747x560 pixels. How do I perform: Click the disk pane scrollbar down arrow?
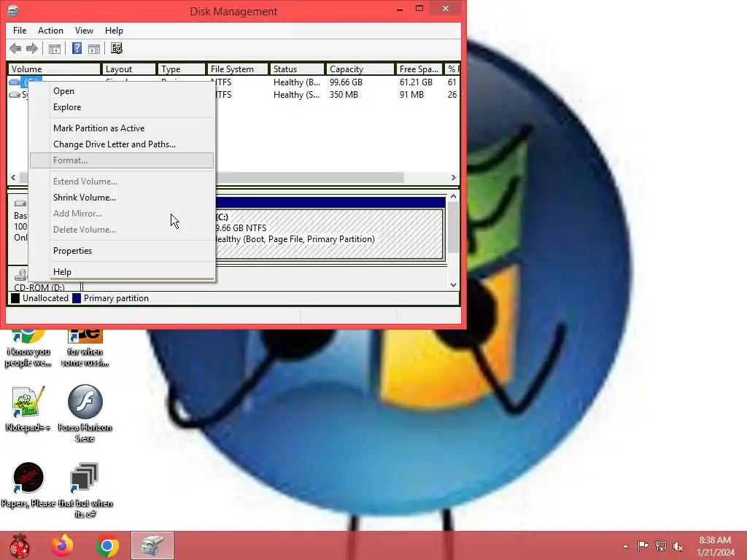coord(453,285)
